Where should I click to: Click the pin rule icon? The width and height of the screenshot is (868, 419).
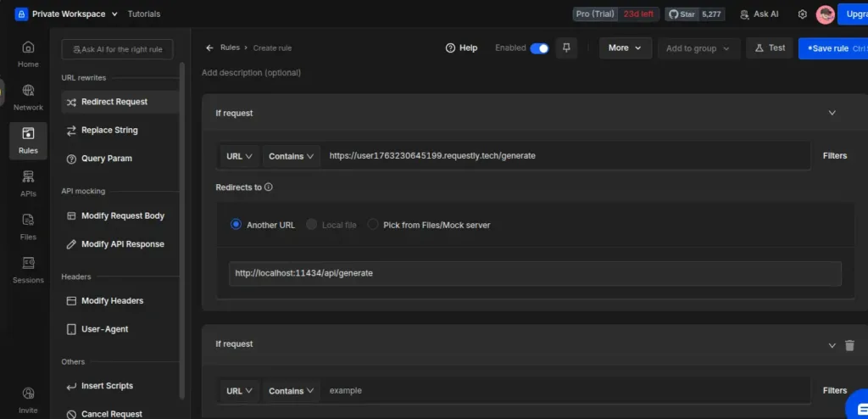[x=567, y=48]
